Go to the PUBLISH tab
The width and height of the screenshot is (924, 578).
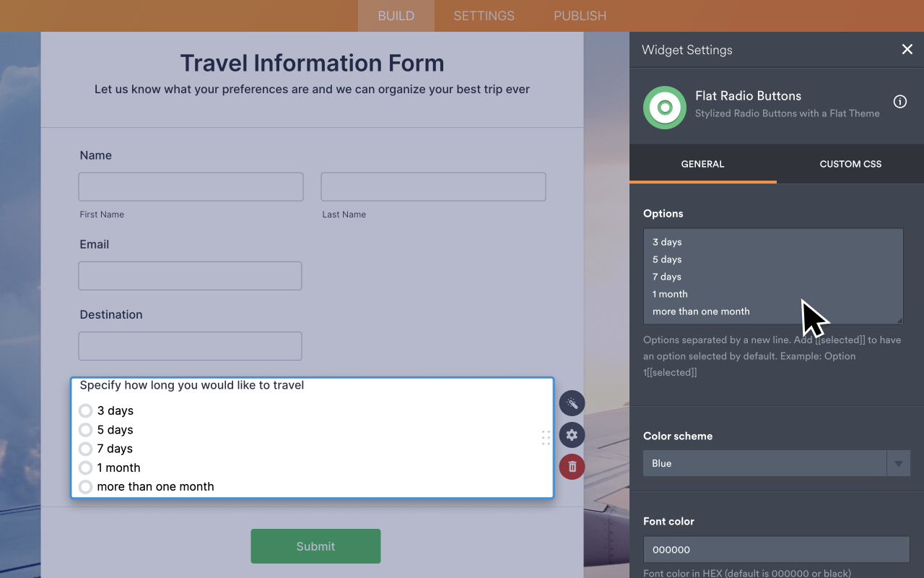[x=580, y=15]
